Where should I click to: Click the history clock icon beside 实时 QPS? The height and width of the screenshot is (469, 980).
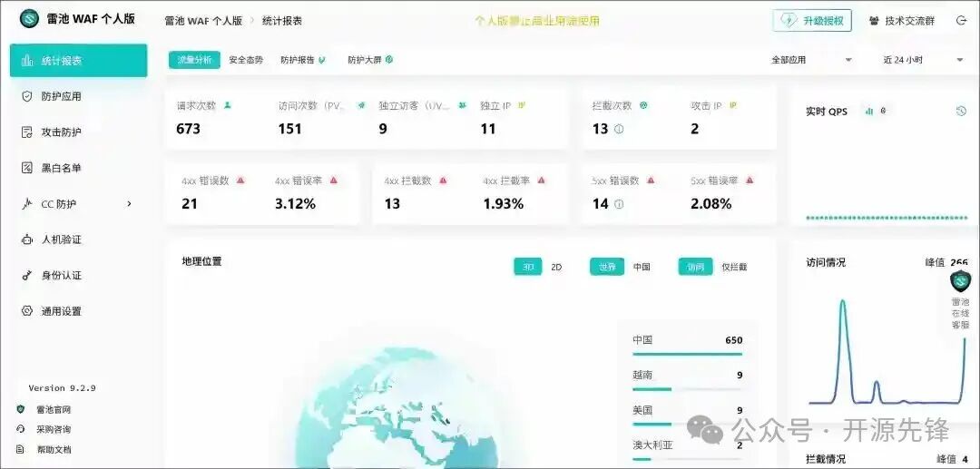pos(961,111)
